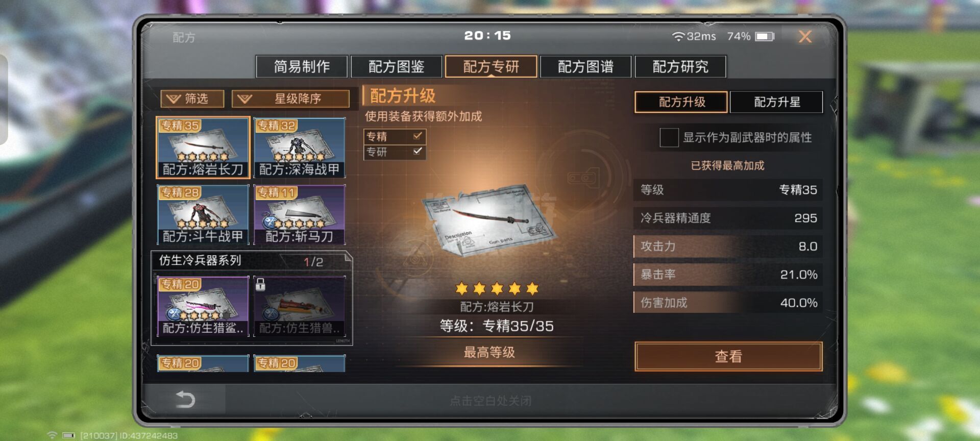Click the 查看 button
This screenshot has height=441, width=980.
[728, 356]
